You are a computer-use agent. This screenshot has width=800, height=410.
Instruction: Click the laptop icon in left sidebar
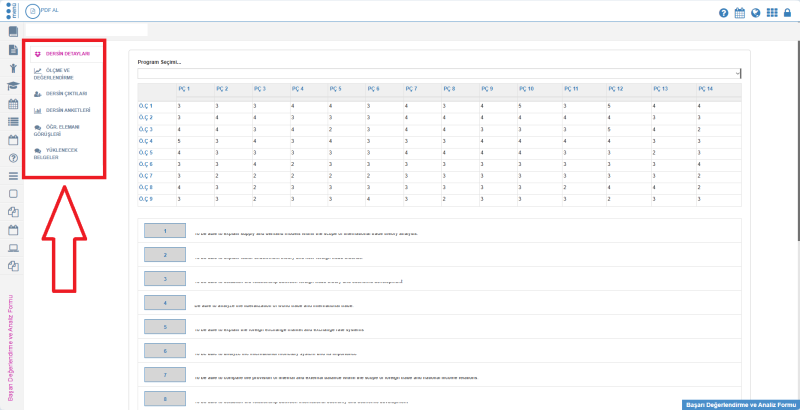click(x=13, y=248)
